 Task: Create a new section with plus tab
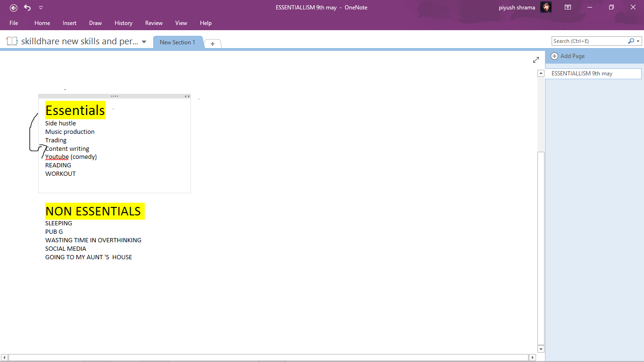213,44
